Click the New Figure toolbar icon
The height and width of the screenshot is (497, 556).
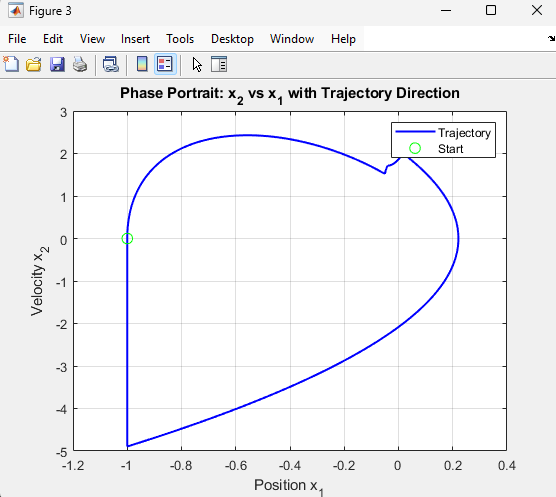coord(11,65)
